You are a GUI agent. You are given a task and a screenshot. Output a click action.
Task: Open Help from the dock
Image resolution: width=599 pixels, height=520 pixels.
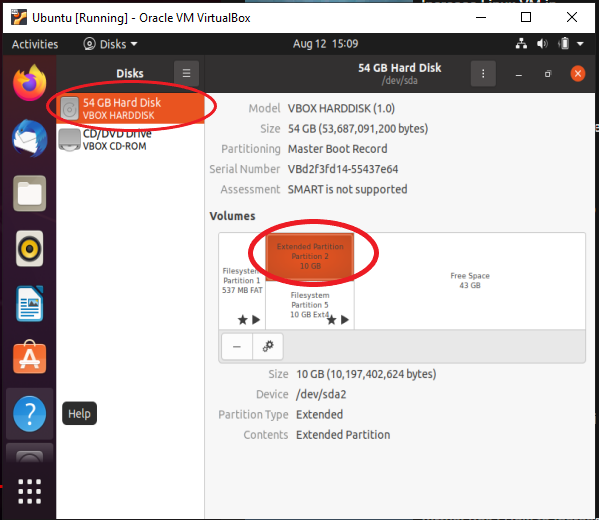click(x=29, y=414)
